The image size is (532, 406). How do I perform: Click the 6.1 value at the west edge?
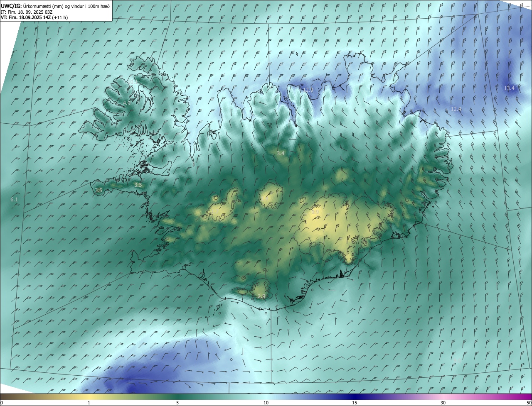[x=14, y=200]
